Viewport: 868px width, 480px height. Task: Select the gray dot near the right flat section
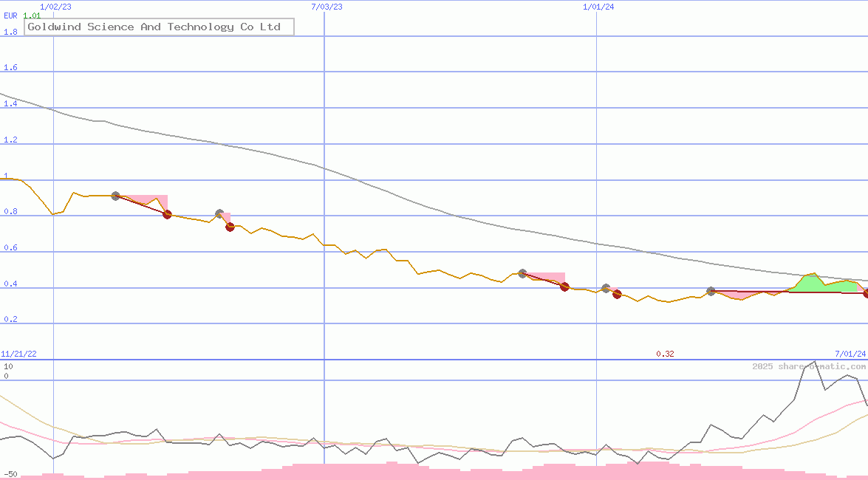(x=711, y=291)
